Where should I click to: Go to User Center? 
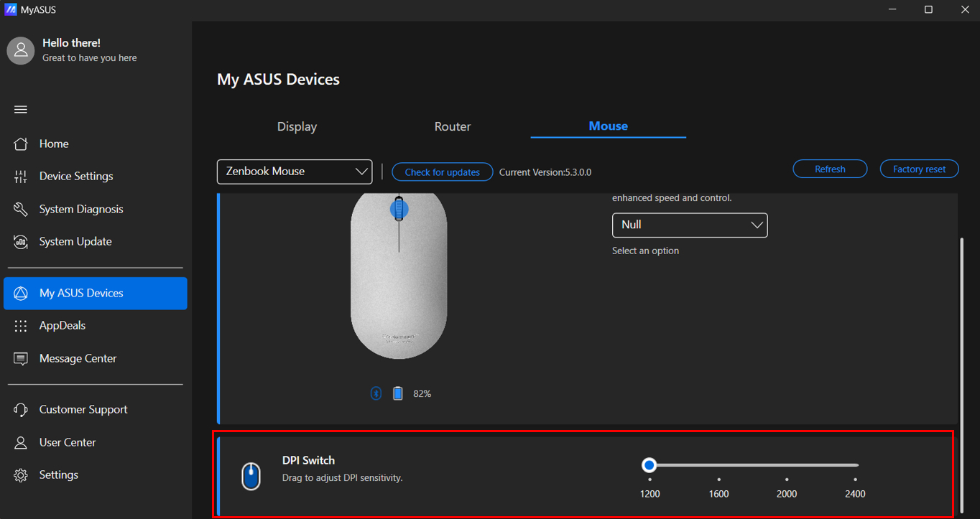[95, 442]
